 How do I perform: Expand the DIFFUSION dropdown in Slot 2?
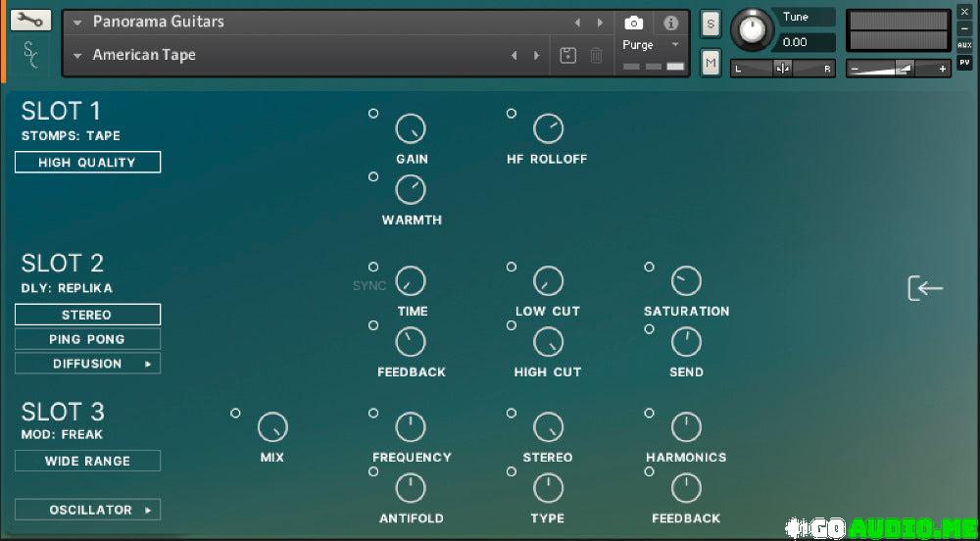tap(87, 364)
